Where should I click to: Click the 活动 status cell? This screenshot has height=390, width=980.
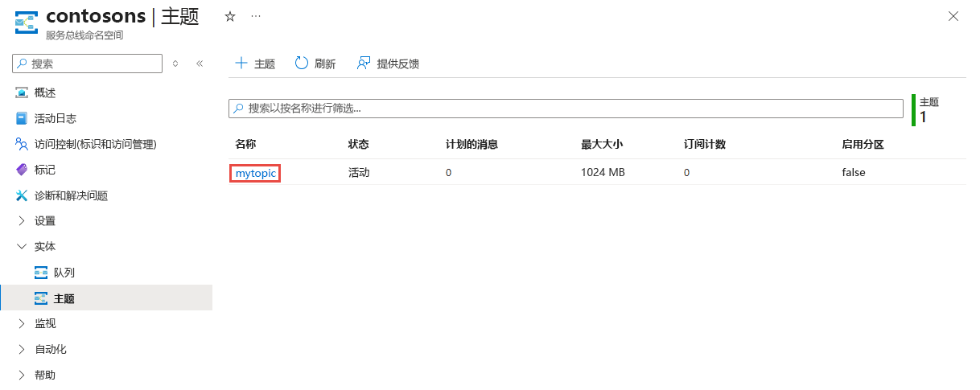click(359, 172)
